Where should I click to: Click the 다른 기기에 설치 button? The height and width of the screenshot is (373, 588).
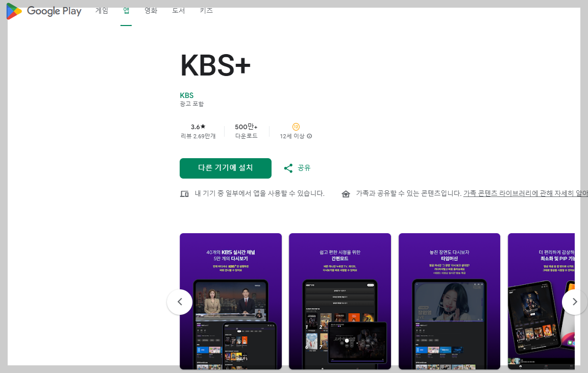point(226,168)
